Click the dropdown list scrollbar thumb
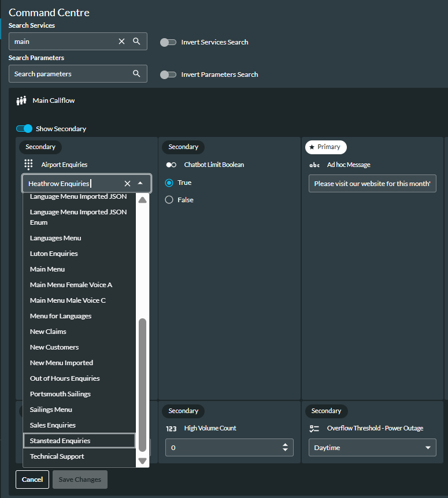448x498 pixels. pyautogui.click(x=143, y=385)
